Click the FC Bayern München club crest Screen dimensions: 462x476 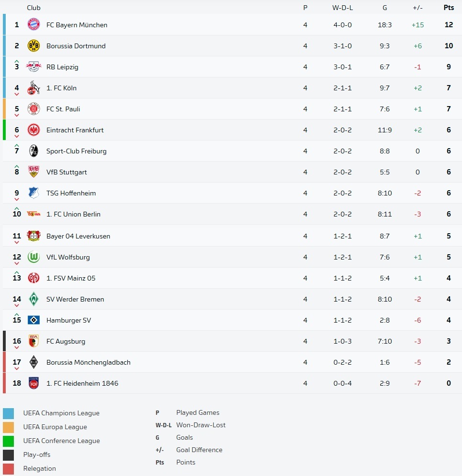[33, 25]
